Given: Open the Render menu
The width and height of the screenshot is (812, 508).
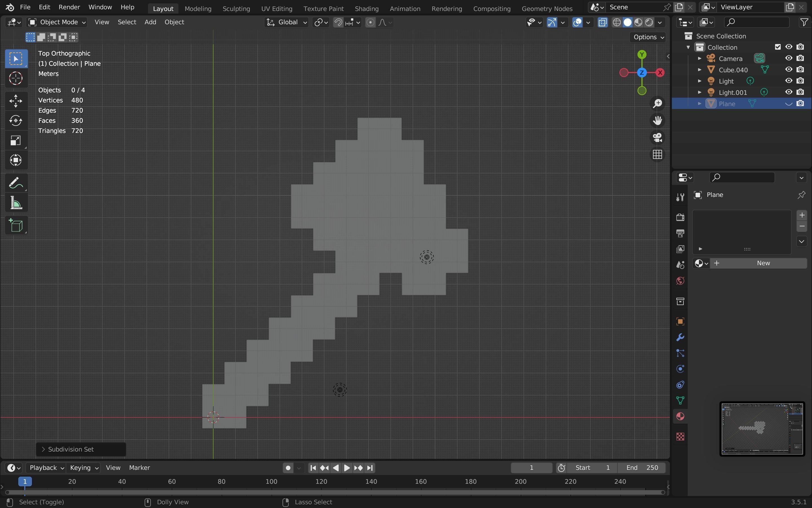Looking at the screenshot, I should 69,7.
